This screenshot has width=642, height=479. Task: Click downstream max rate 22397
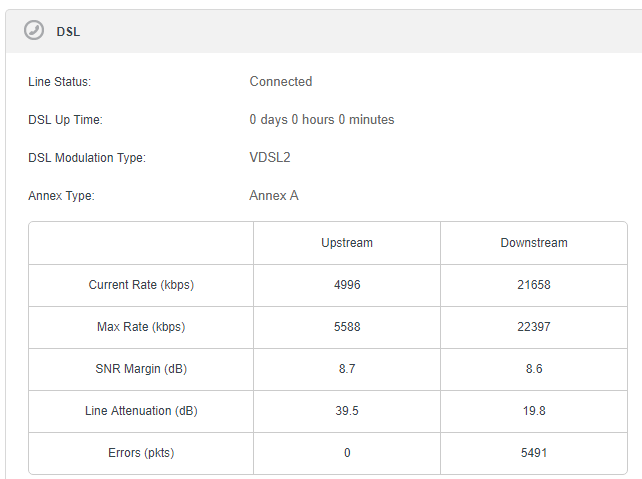(534, 327)
